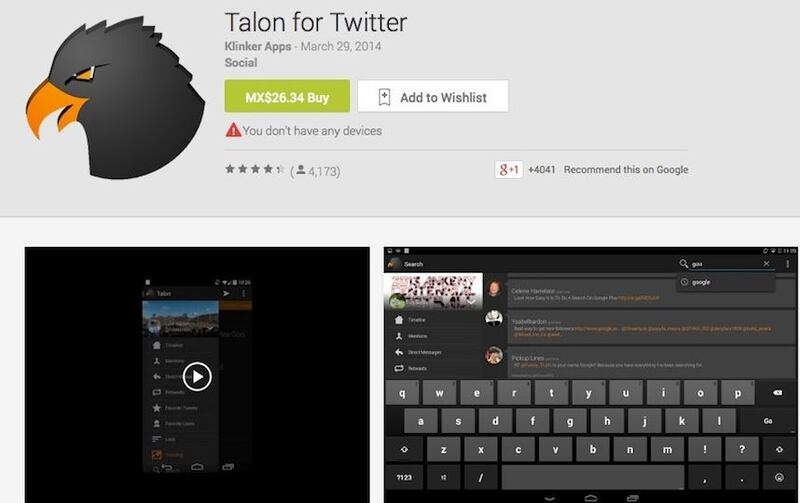Click the ?123 key on the keyboard screenshot
The image size is (800, 503).
(404, 477)
